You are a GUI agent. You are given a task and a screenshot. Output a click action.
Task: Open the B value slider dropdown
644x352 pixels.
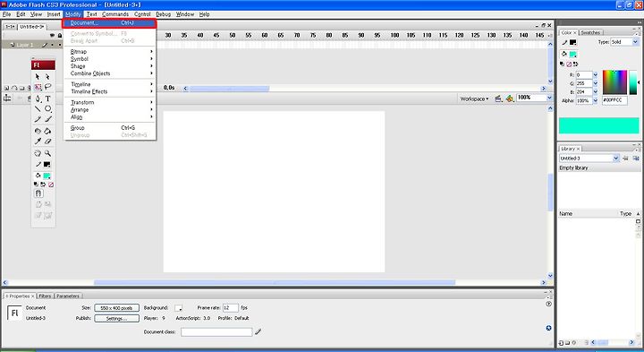(595, 91)
